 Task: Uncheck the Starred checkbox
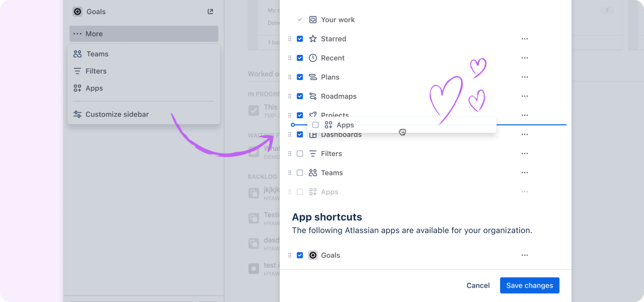[x=300, y=39]
